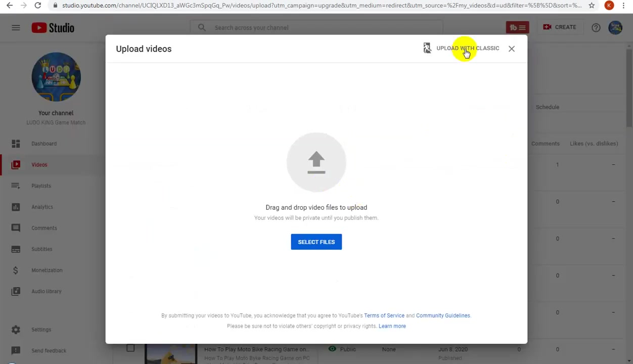Open the account avatar menu
Screen dimensions: 633x364
pyautogui.click(x=615, y=27)
